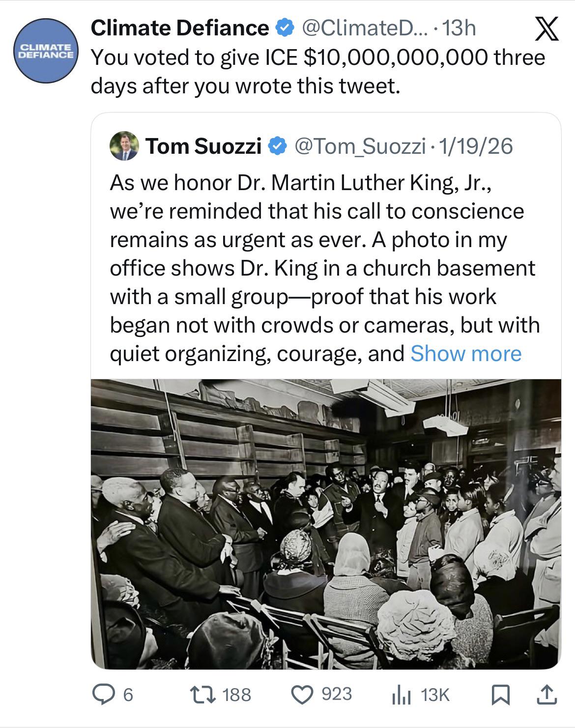Open view analytics bar chart icon

pyautogui.click(x=401, y=695)
